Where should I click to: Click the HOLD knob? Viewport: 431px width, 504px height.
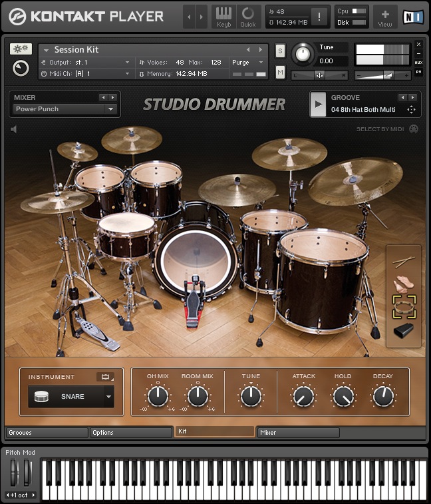click(x=343, y=396)
